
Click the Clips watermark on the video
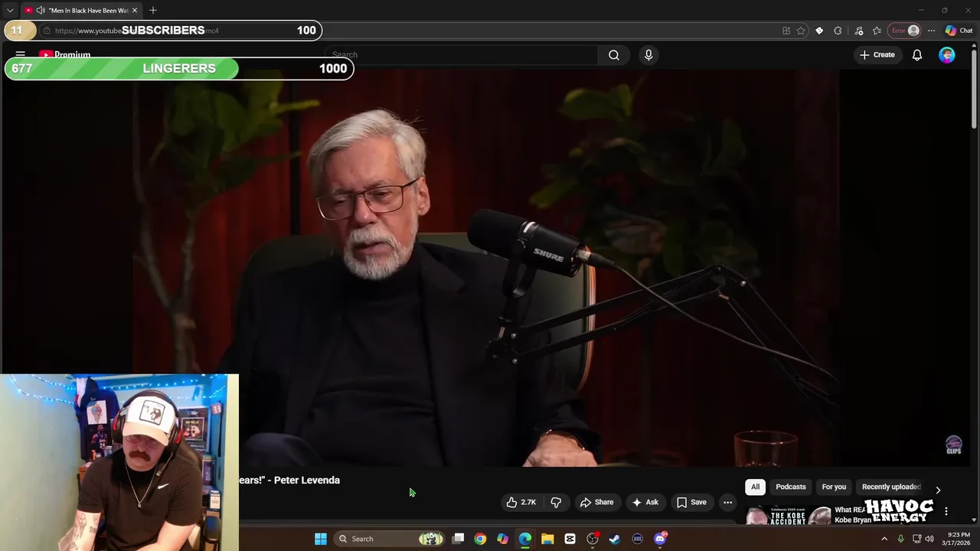[x=953, y=445]
